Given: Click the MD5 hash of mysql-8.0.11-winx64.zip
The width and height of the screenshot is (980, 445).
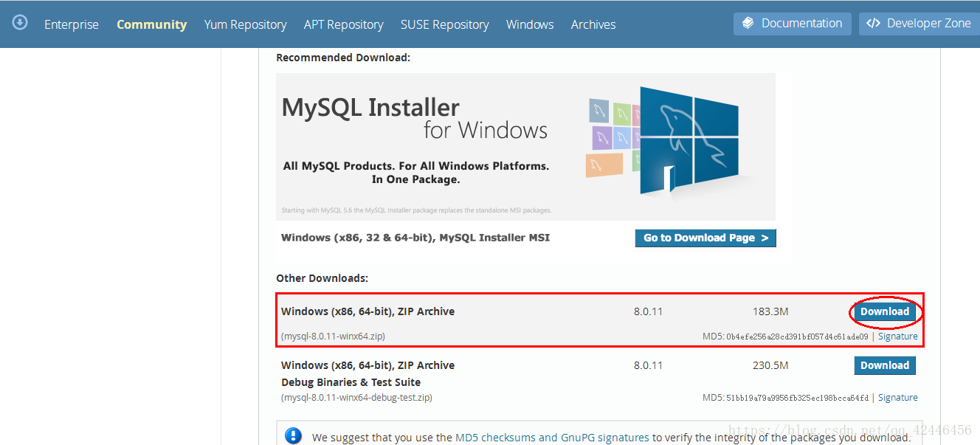Looking at the screenshot, I should [798, 337].
